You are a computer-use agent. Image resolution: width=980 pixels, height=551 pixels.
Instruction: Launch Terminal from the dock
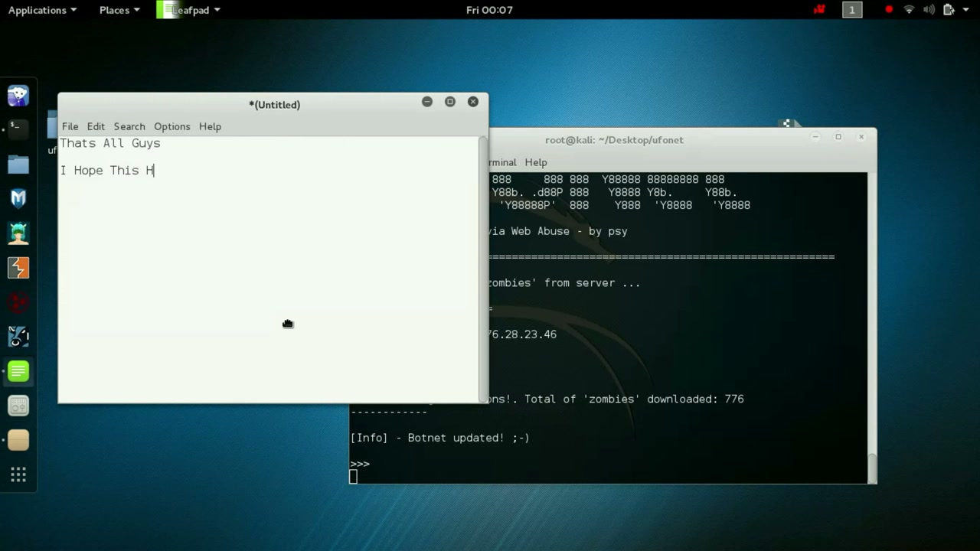pyautogui.click(x=18, y=128)
